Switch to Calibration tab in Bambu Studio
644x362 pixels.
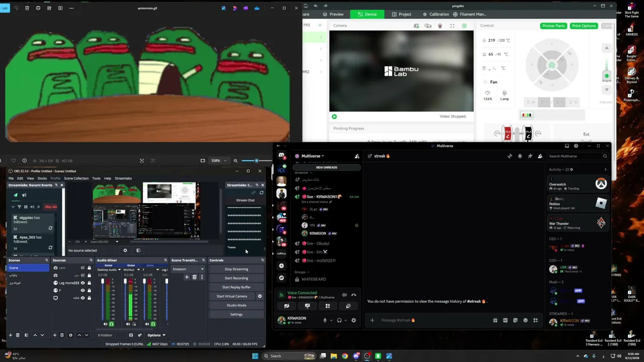pos(436,14)
